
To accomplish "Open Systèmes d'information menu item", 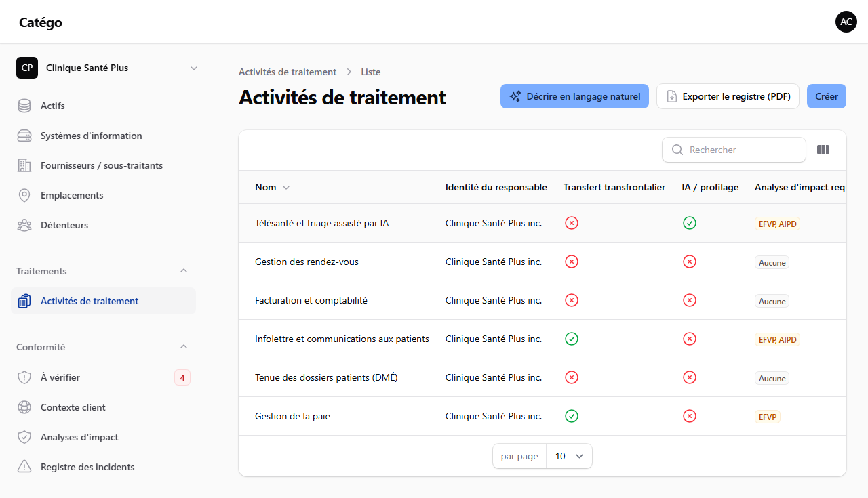I will pos(103,136).
